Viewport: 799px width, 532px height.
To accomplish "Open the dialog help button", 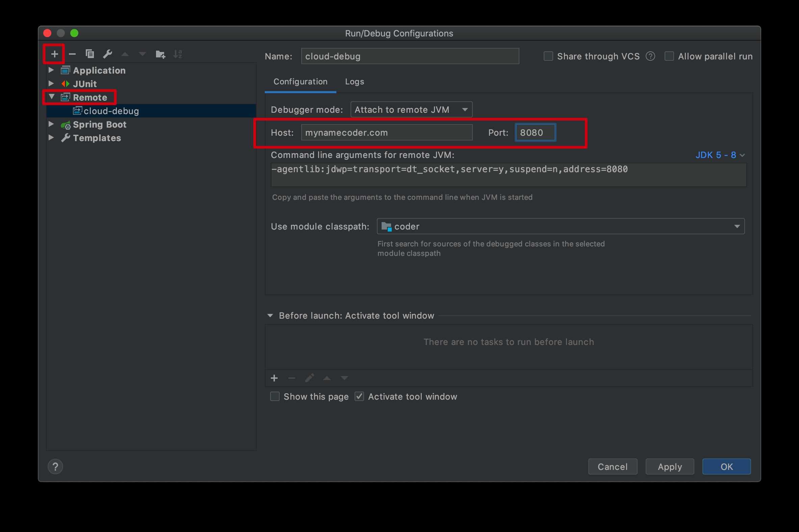I will point(55,467).
